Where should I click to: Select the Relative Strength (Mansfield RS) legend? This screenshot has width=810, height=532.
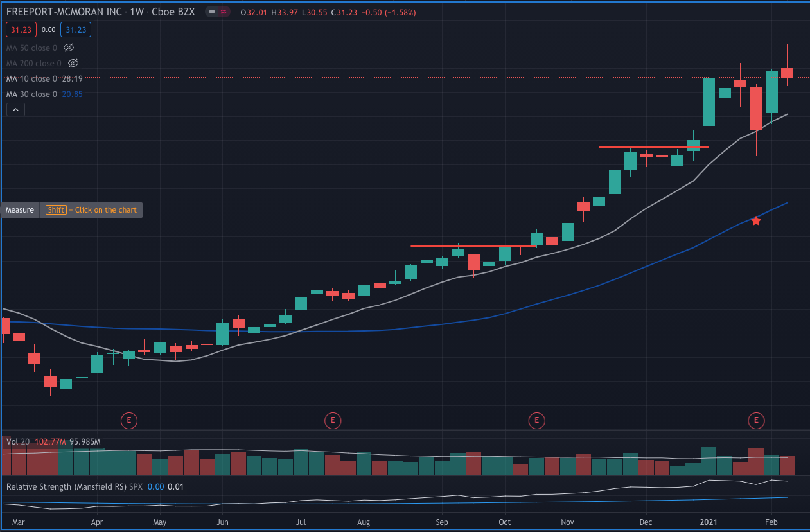pyautogui.click(x=66, y=486)
